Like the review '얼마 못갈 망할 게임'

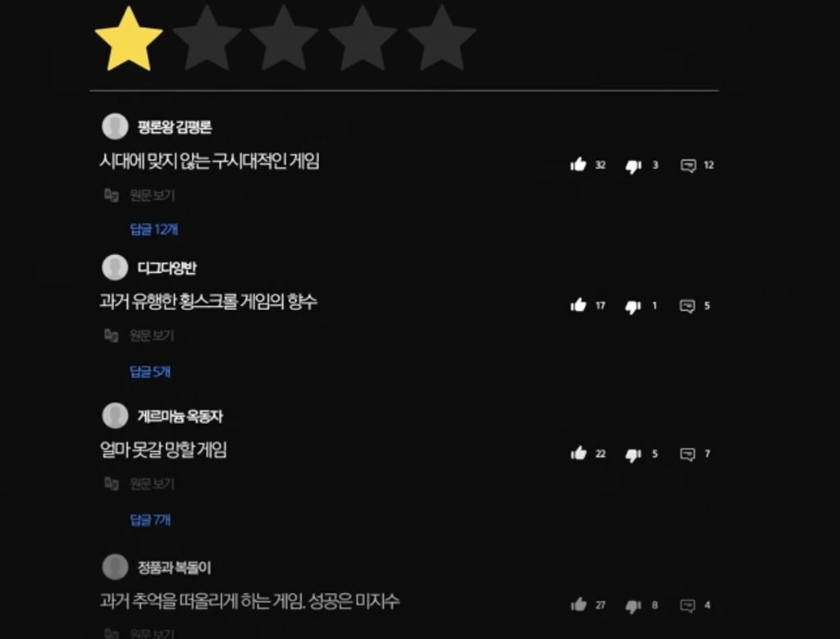(x=578, y=454)
